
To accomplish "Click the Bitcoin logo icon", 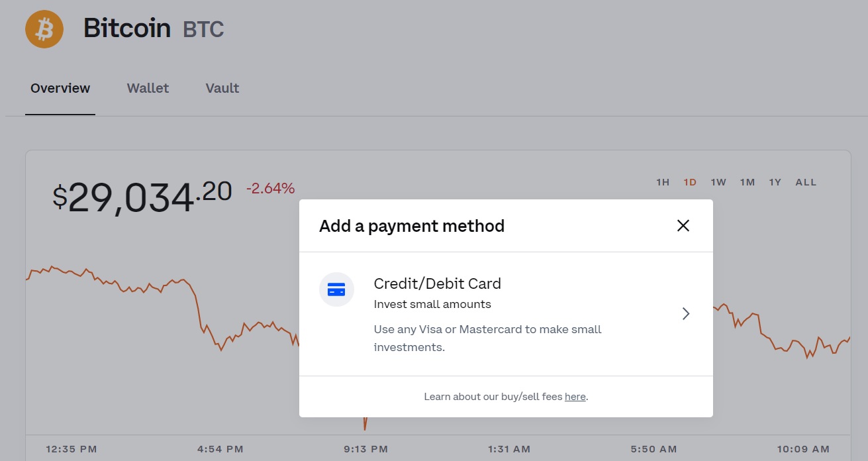I will [44, 29].
